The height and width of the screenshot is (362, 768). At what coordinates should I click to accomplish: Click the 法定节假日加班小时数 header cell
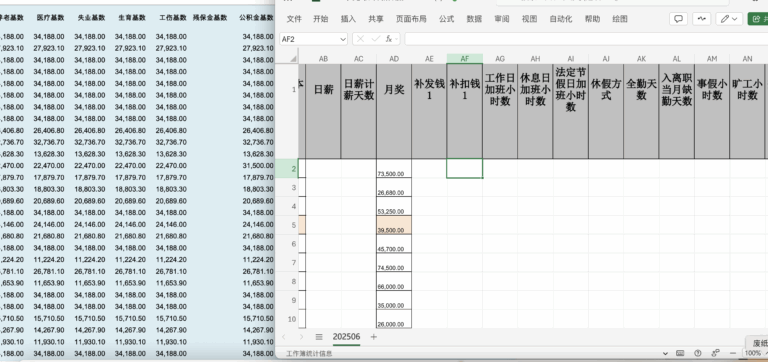[571, 111]
